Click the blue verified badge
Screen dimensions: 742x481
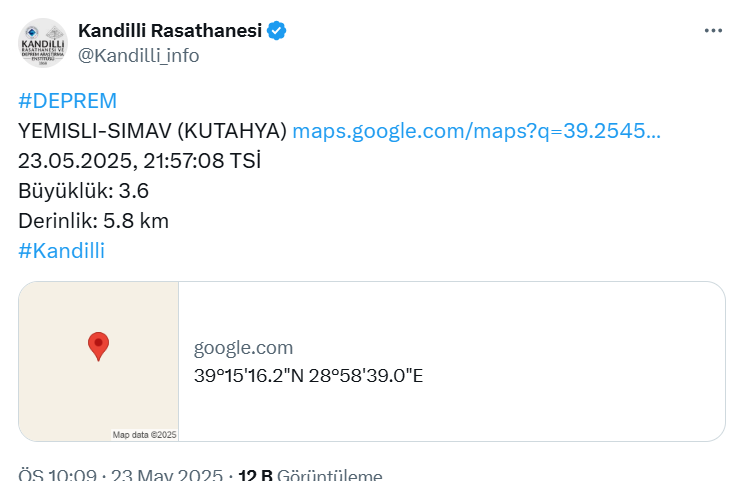[x=276, y=31]
